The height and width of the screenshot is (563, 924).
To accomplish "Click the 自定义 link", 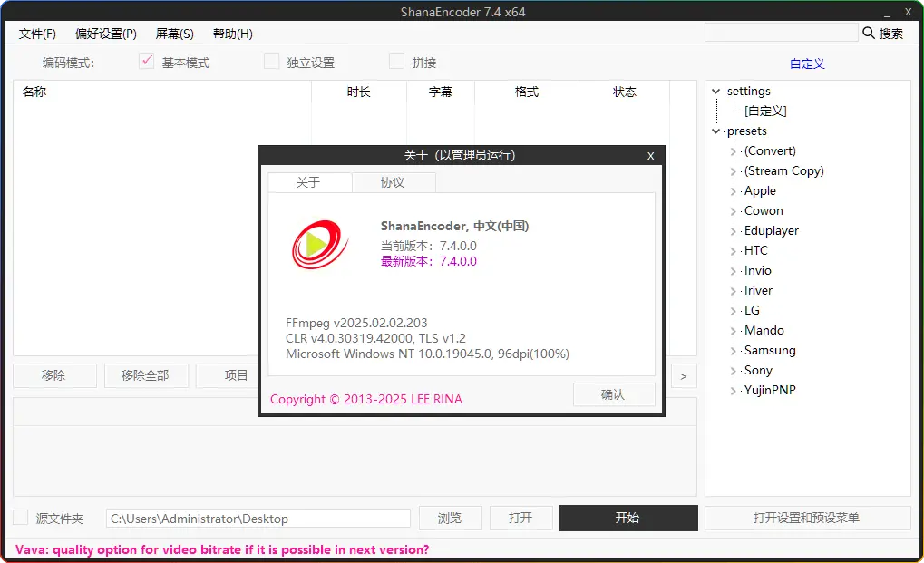I will (807, 63).
